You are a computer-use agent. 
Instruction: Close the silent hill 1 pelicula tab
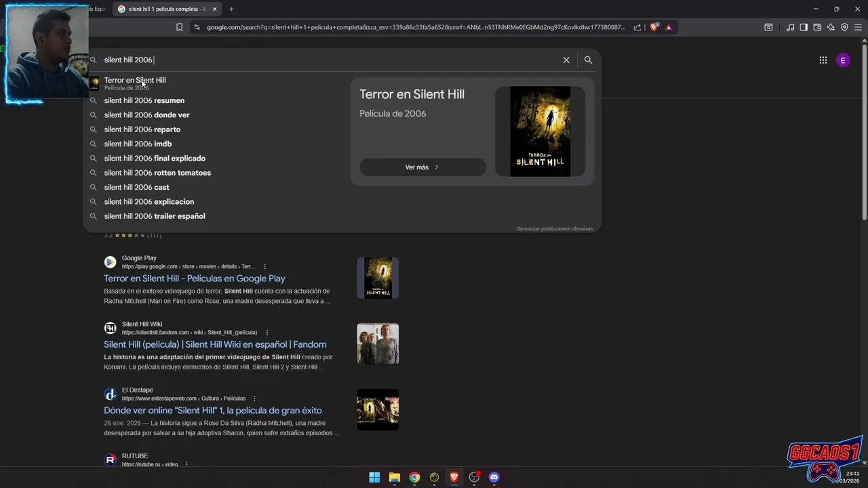(215, 9)
